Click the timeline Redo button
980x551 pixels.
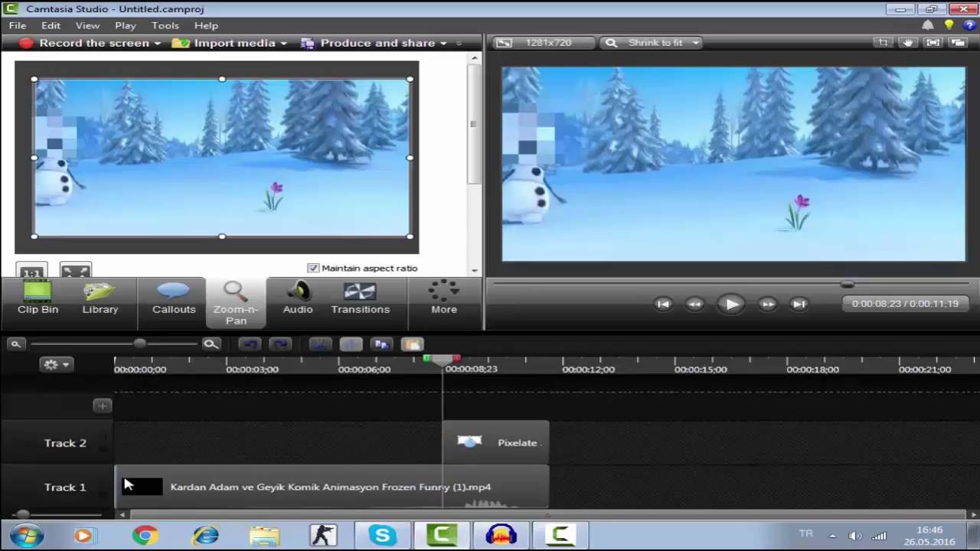click(280, 344)
